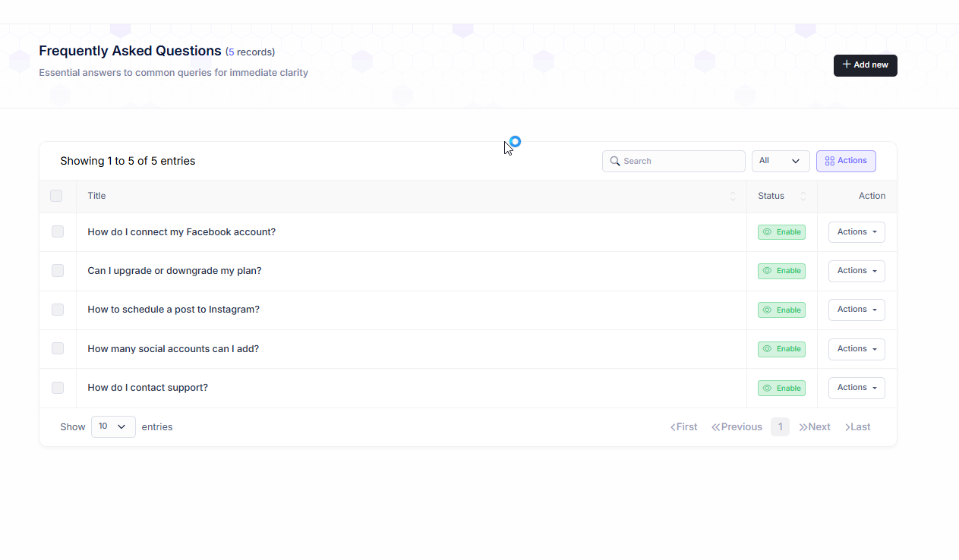The height and width of the screenshot is (560, 959).
Task: Select the Facebook account FAQ checkbox
Action: pos(58,231)
